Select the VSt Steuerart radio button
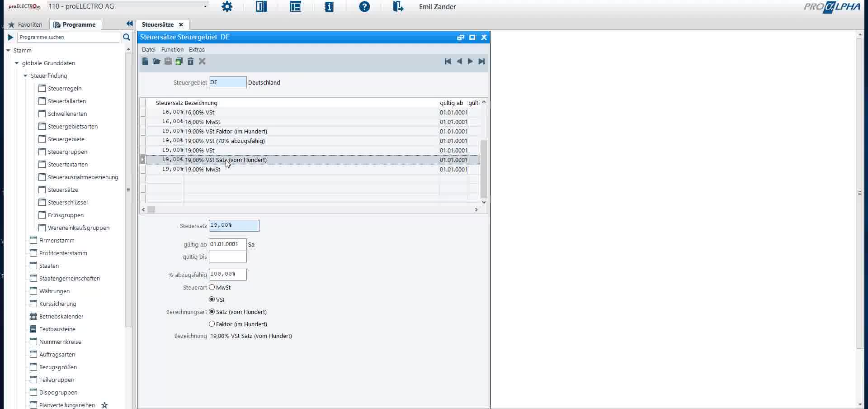This screenshot has height=409, width=868. [x=212, y=300]
